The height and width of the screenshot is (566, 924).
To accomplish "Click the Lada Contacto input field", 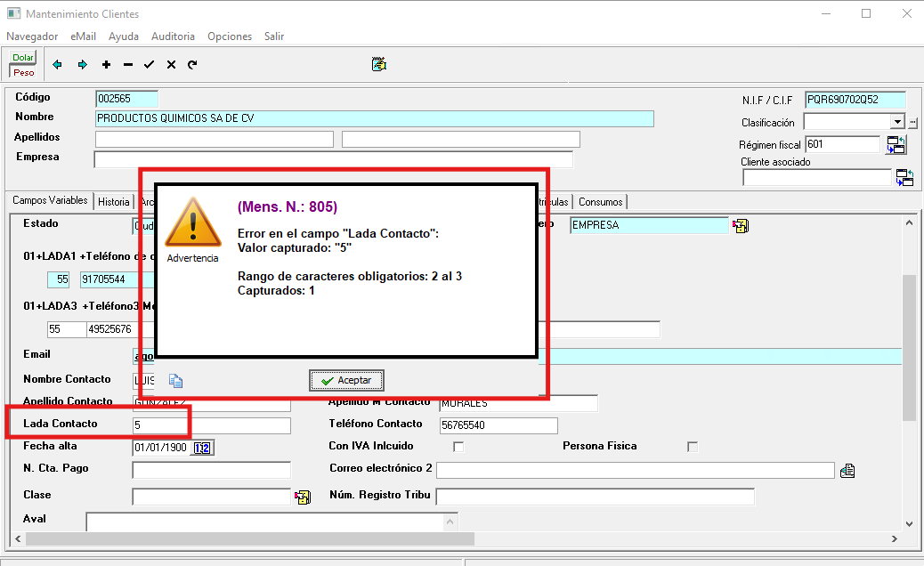I will click(211, 425).
